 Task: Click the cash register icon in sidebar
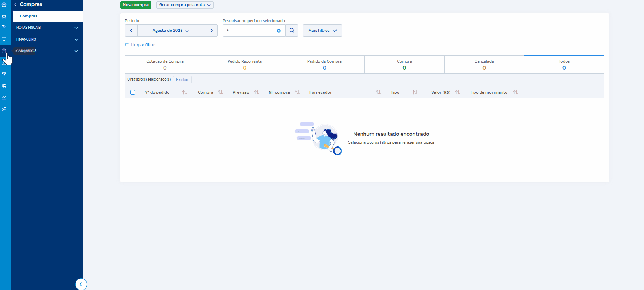point(4,28)
